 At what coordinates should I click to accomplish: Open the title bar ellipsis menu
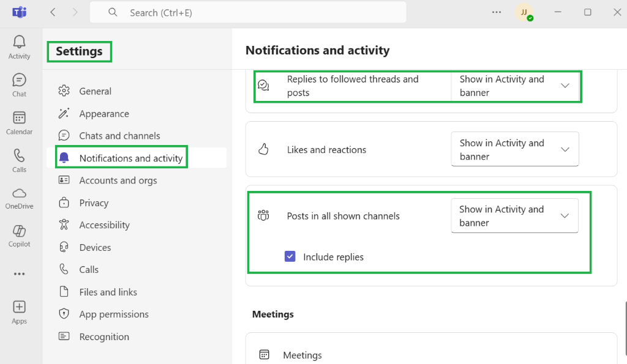point(496,12)
